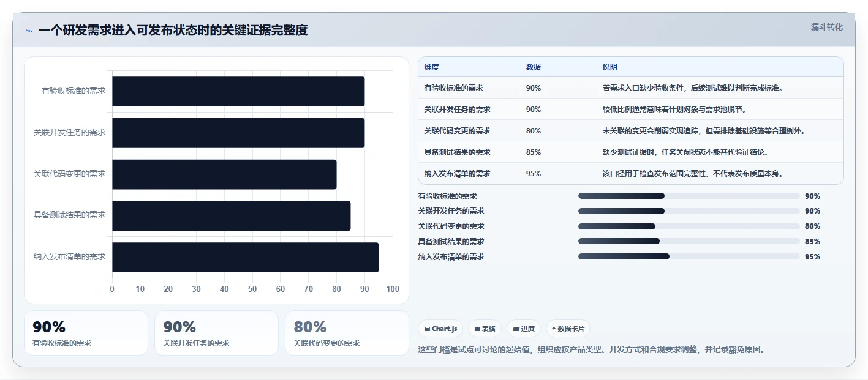Viewport: 868px width, 380px height.
Task: Click the description starting 该口径用于检查
Action: 693,174
